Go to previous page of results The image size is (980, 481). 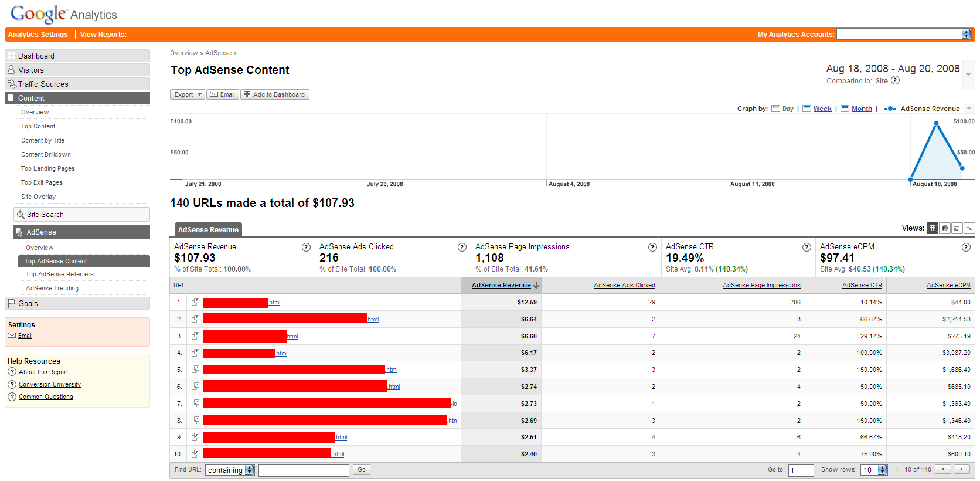click(943, 469)
